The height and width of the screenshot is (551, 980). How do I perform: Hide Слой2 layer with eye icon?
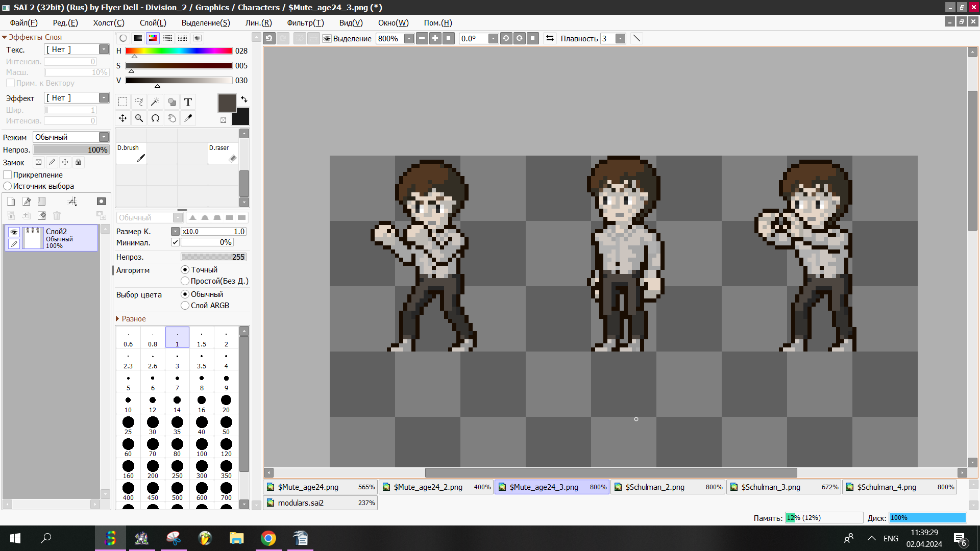[x=14, y=232]
